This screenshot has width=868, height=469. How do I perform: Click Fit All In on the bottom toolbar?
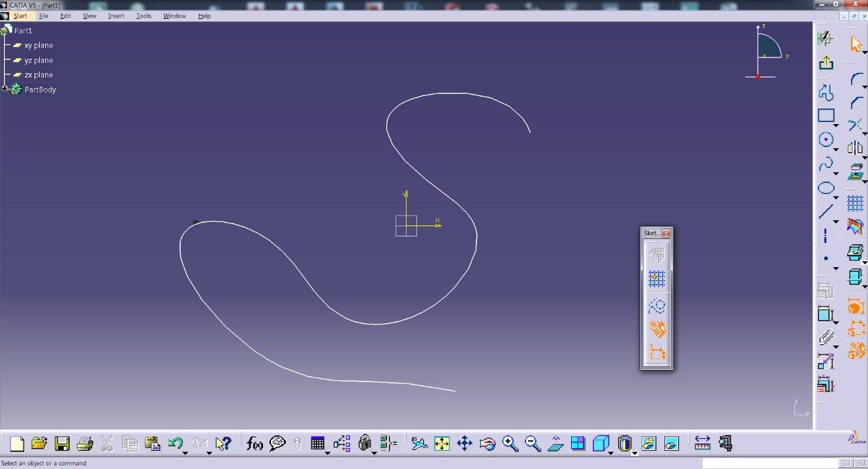point(442,444)
